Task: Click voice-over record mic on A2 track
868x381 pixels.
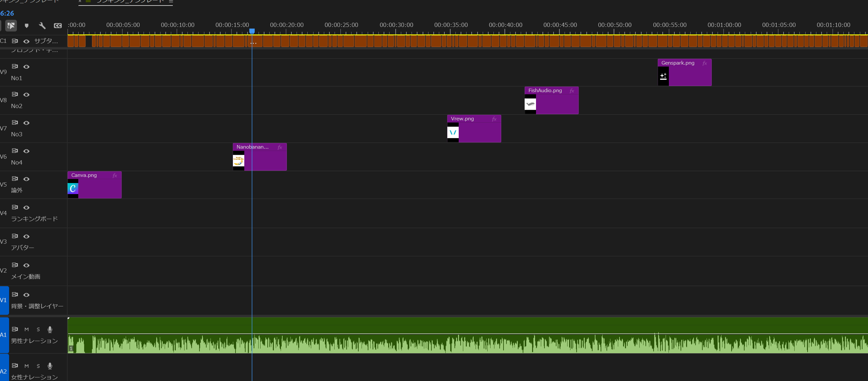Action: coord(50,365)
